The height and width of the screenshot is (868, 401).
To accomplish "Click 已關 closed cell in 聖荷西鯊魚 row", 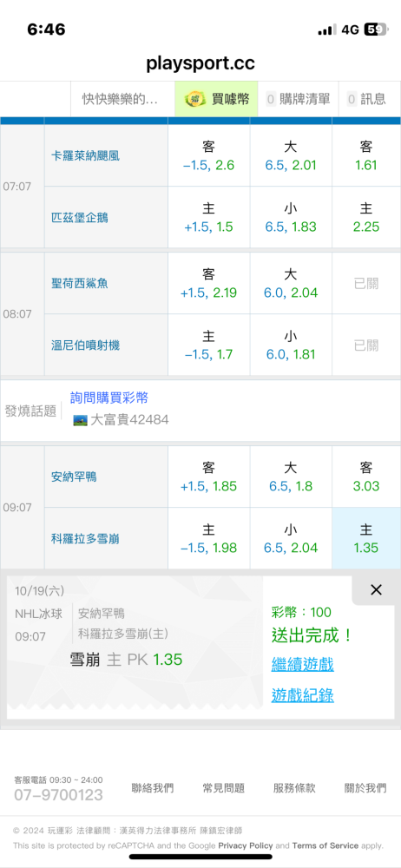I will pyautogui.click(x=366, y=284).
